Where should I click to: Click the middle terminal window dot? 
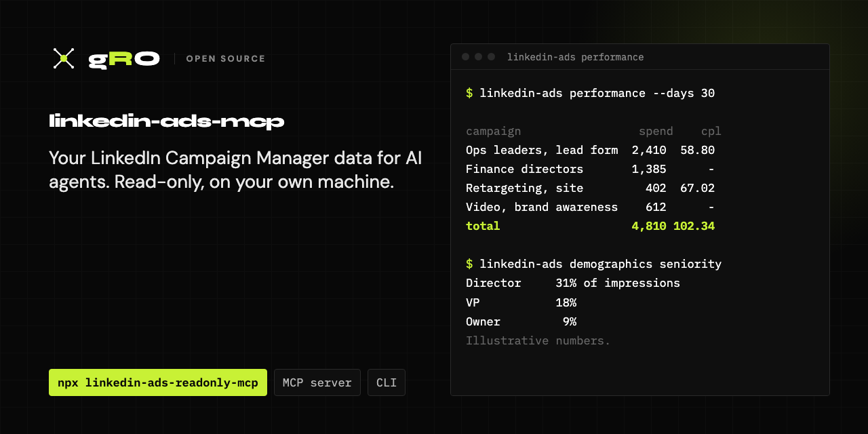point(478,57)
